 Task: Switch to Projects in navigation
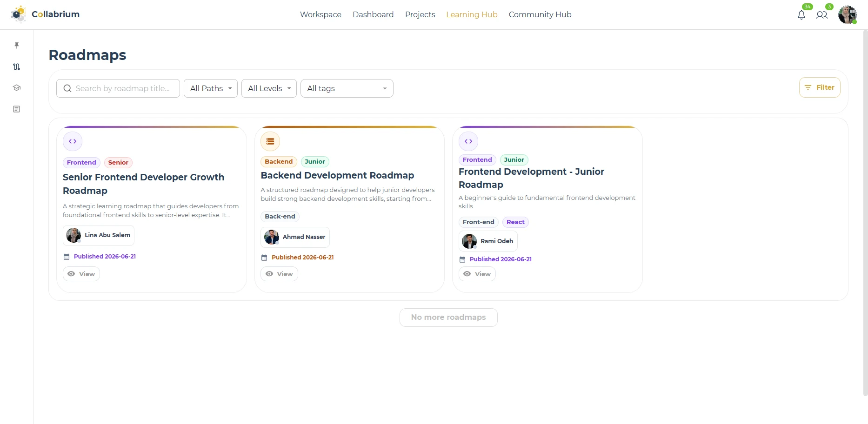click(420, 14)
